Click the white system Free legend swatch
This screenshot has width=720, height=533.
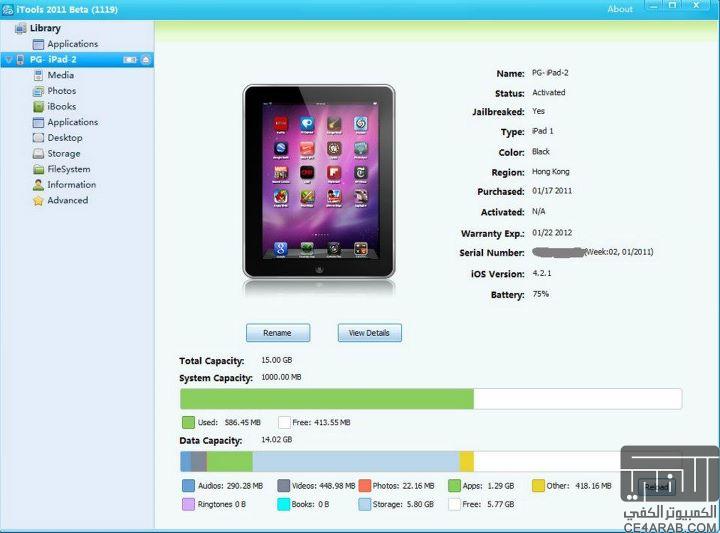[284, 422]
